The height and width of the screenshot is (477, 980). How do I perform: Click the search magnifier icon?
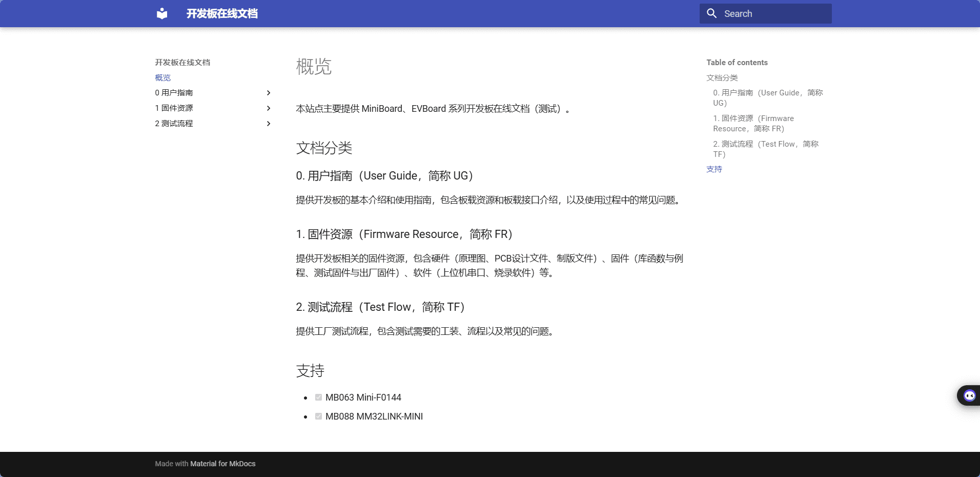(x=711, y=13)
